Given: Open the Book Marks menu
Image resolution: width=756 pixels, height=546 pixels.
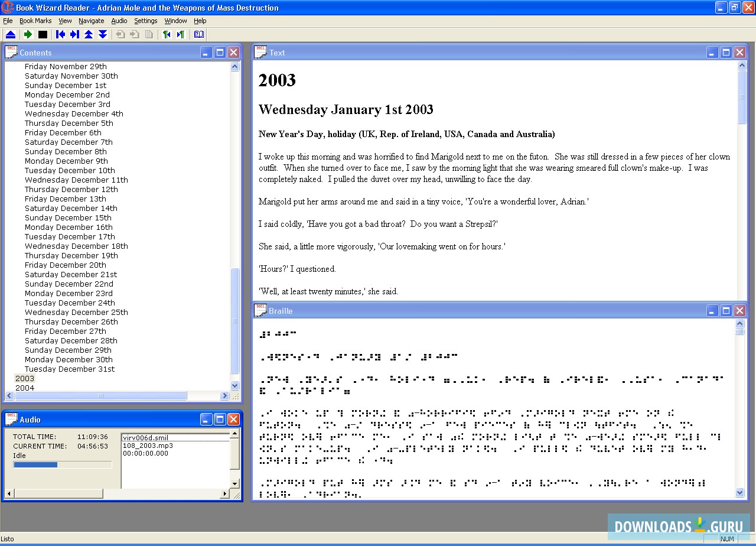Looking at the screenshot, I should (x=35, y=20).
